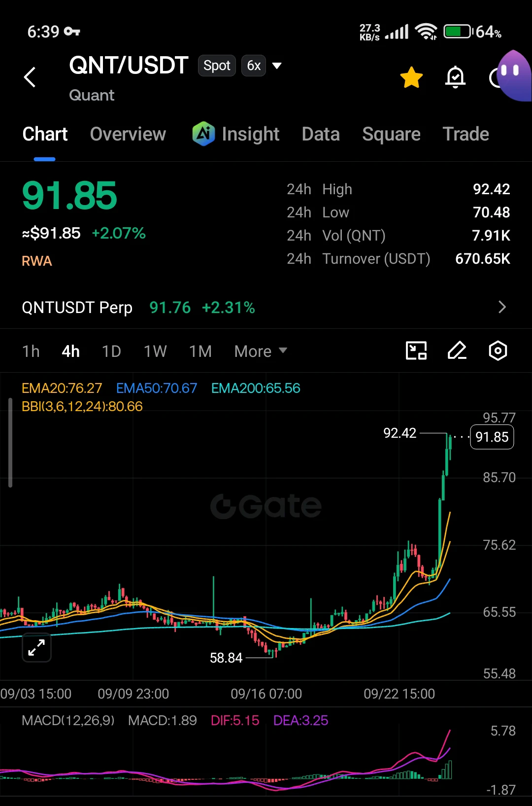The width and height of the screenshot is (532, 806).
Task: Tap the VPN key icon in status bar
Action: tap(72, 32)
